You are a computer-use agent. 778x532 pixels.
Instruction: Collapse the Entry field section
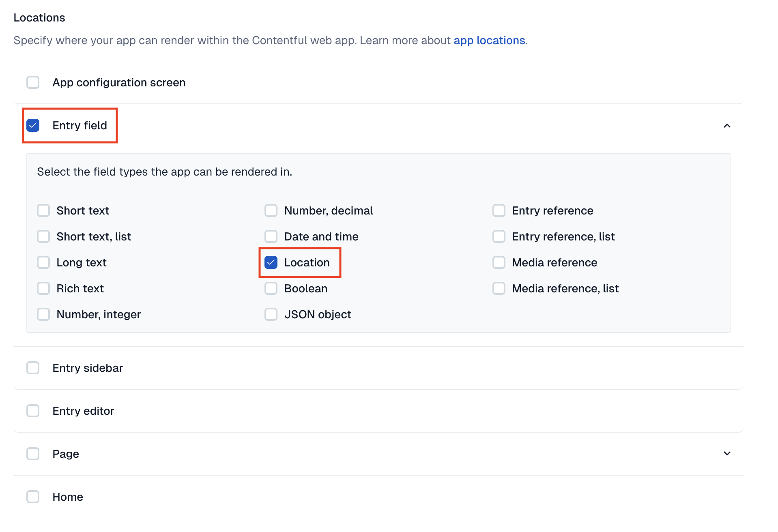[727, 126]
